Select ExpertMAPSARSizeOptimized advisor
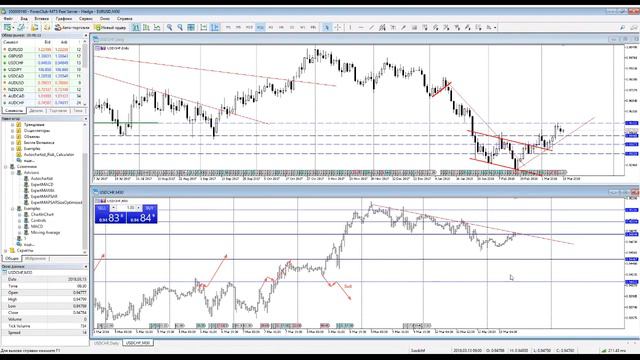 (x=56, y=202)
